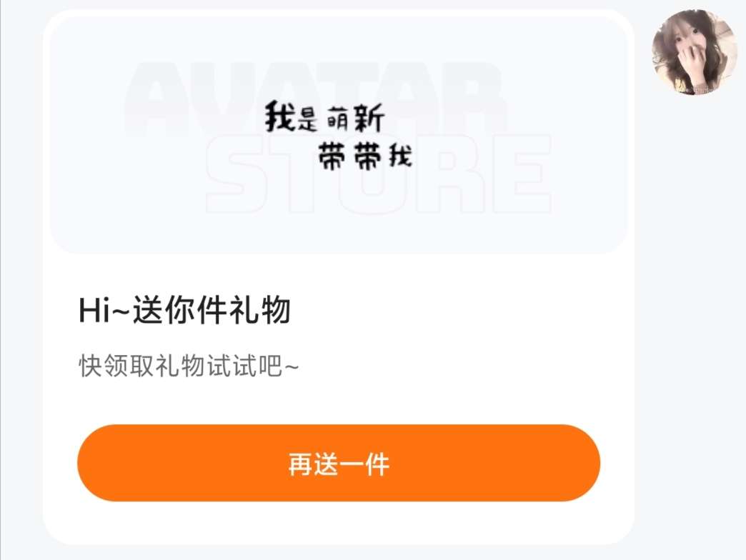Click the white gift message card body

338,276
